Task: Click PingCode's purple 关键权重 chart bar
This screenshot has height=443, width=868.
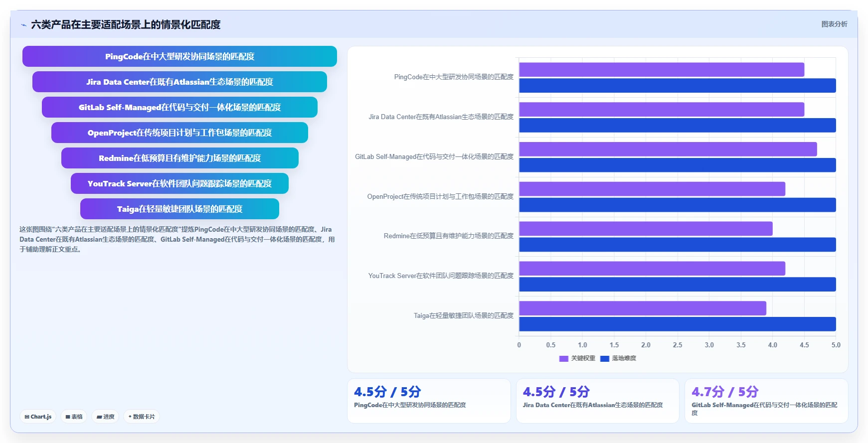Action: tap(662, 70)
